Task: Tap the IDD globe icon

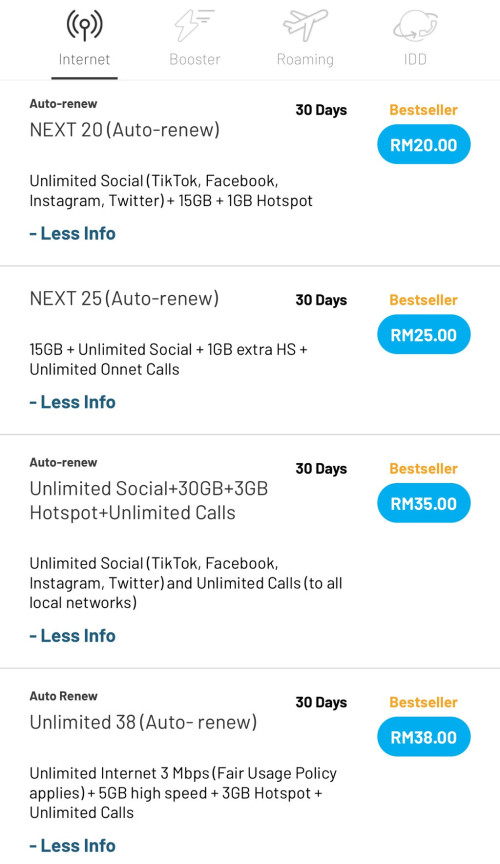Action: [x=415, y=25]
